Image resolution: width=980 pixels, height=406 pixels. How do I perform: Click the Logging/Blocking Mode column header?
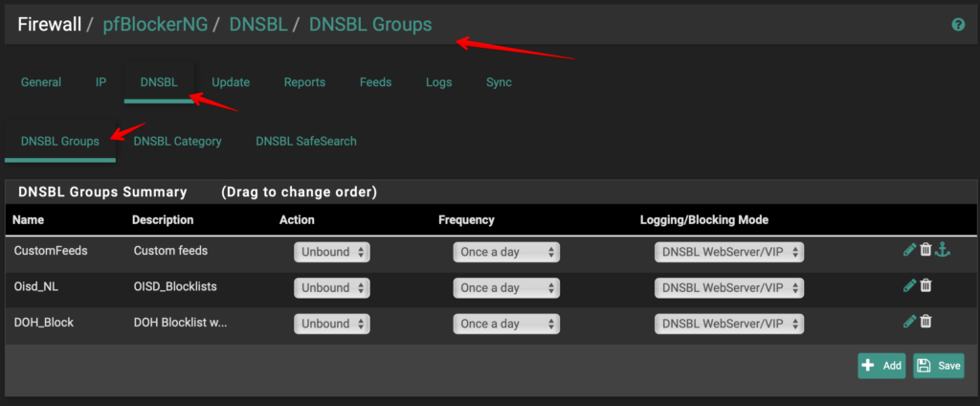704,220
